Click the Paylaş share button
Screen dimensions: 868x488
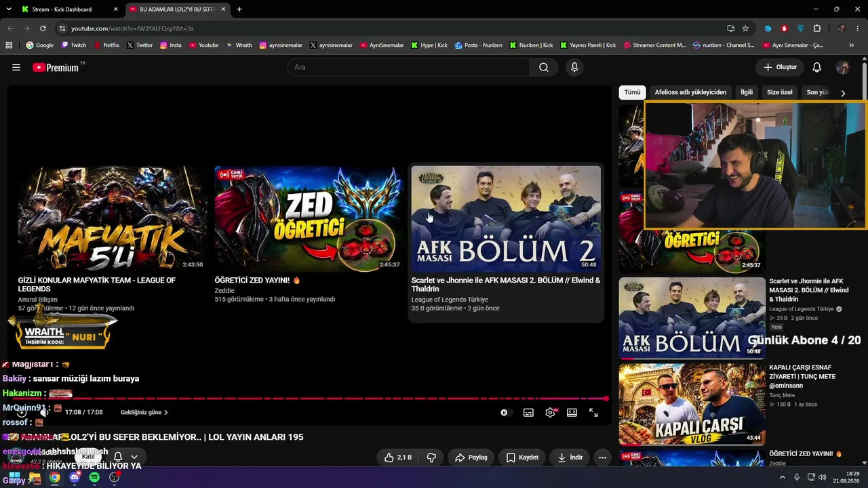[471, 457]
